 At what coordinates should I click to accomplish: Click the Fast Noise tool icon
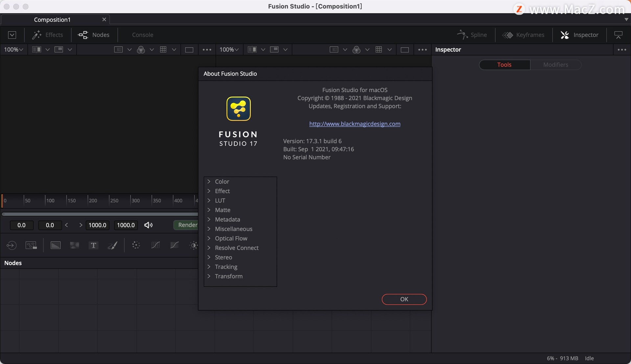click(x=75, y=245)
